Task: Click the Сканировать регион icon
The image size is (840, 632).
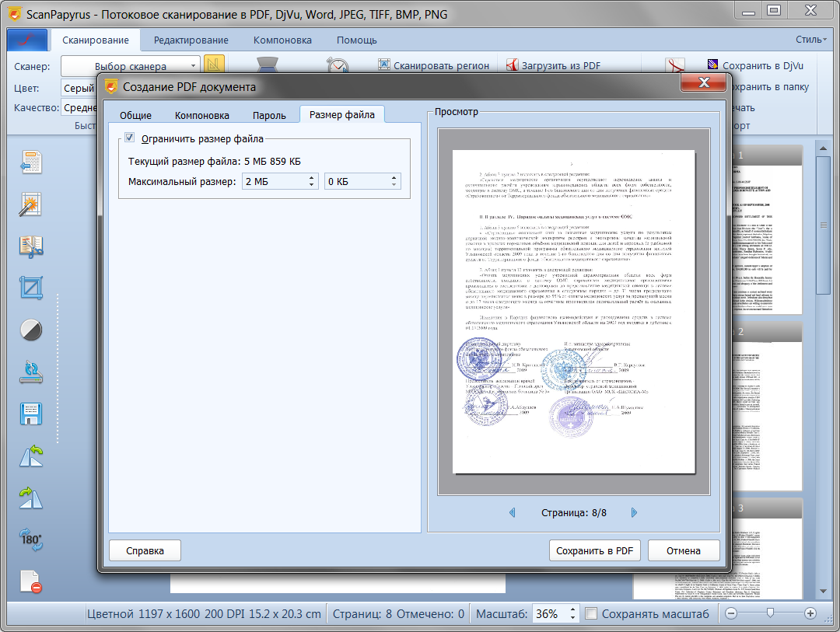Action: tap(384, 65)
